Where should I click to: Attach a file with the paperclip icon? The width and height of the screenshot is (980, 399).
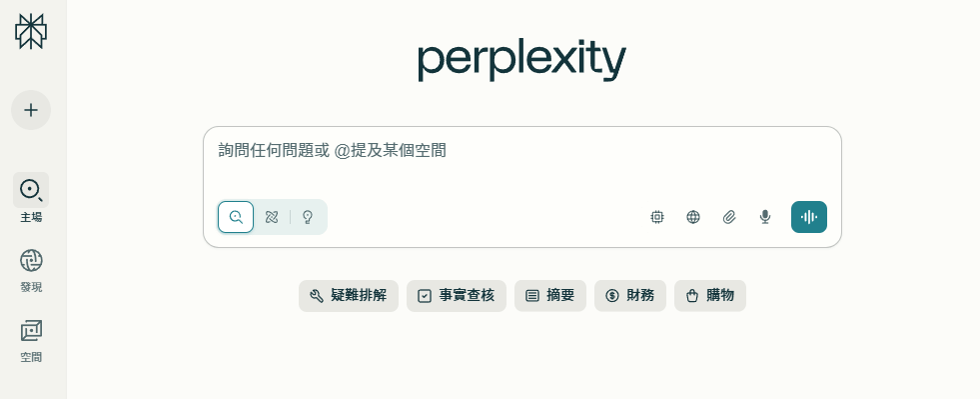point(728,217)
